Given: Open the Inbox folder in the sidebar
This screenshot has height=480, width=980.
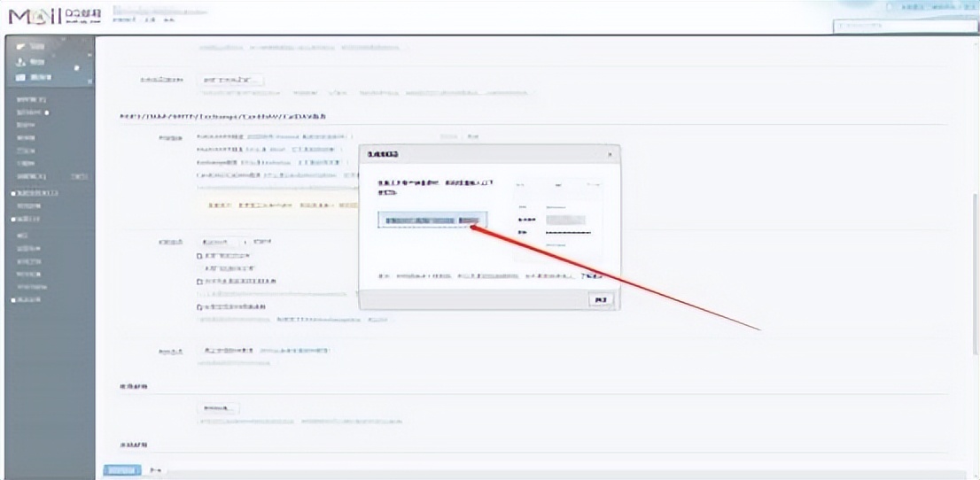Looking at the screenshot, I should [x=27, y=100].
